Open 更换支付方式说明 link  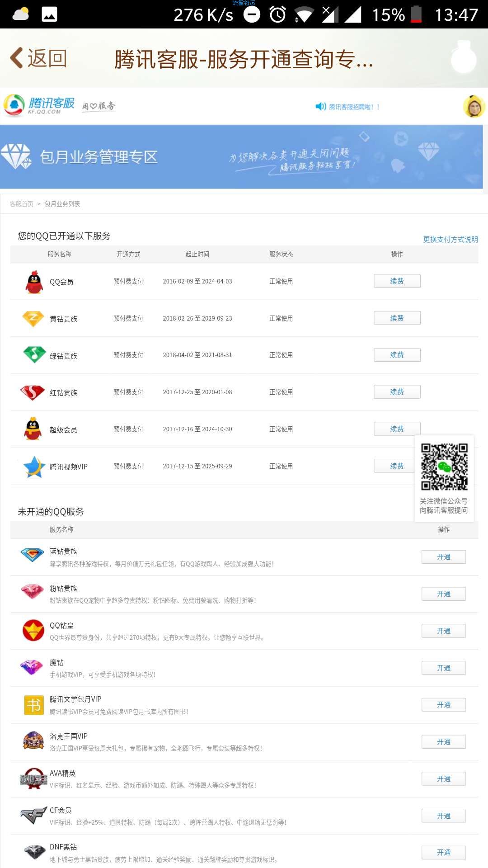pyautogui.click(x=450, y=239)
